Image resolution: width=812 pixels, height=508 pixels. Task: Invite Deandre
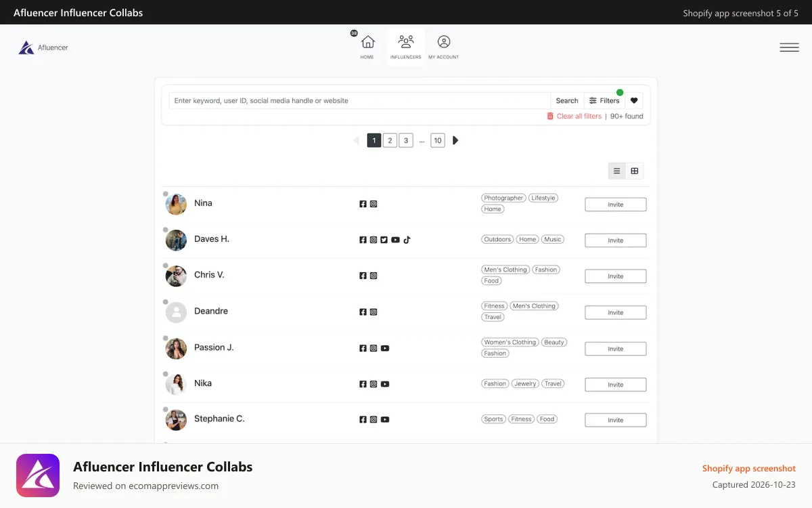click(x=616, y=313)
